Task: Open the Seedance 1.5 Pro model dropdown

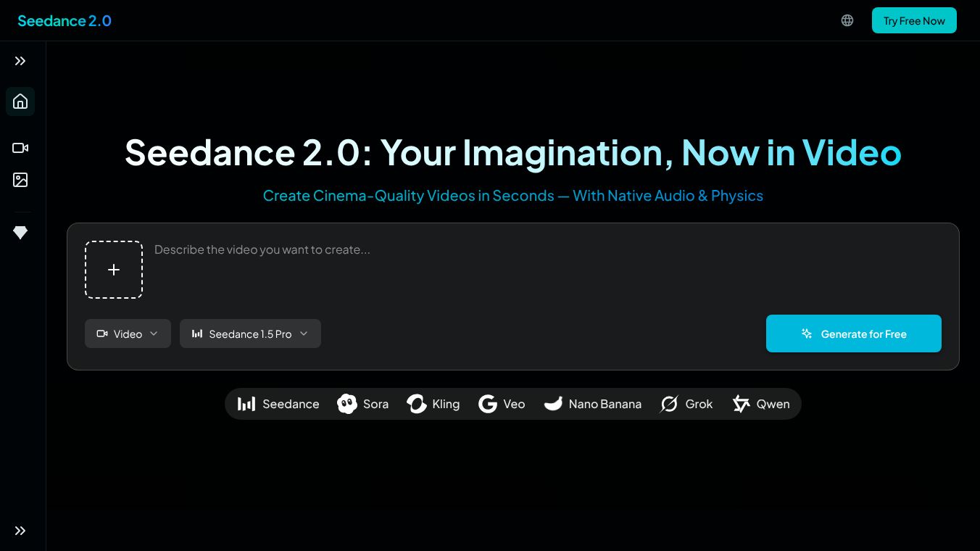Action: click(250, 333)
